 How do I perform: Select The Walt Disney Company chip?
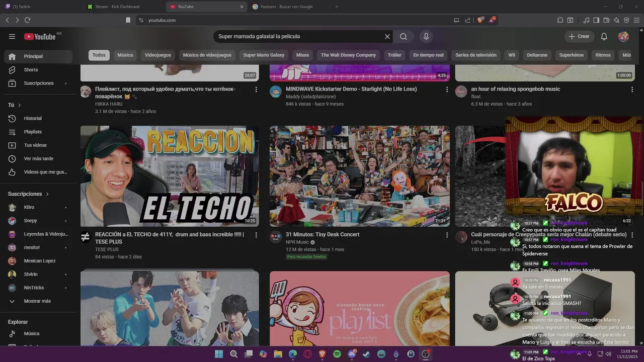point(348,55)
